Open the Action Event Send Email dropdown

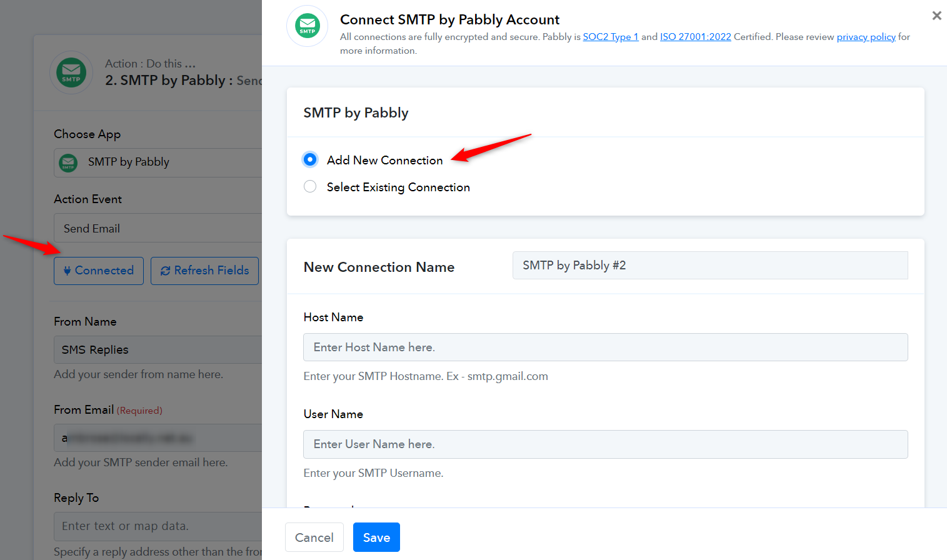(158, 228)
